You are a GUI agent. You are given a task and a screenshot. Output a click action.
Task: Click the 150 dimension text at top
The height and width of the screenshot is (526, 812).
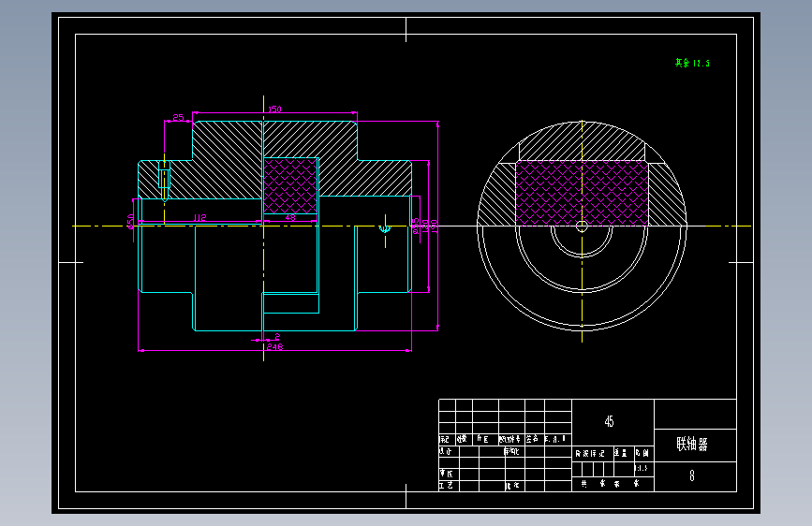(275, 110)
